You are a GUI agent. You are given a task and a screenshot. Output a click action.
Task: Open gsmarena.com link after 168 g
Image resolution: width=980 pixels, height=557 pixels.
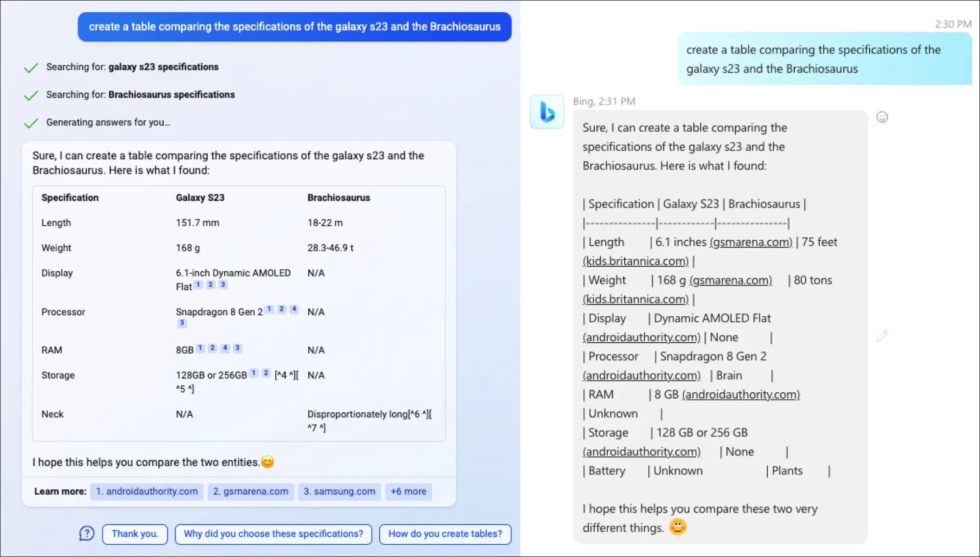pyautogui.click(x=731, y=280)
